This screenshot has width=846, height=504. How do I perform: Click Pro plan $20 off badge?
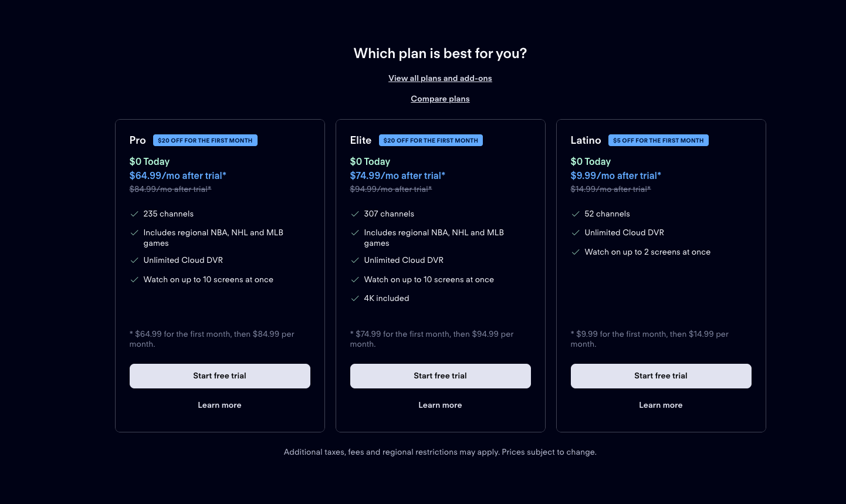click(205, 141)
